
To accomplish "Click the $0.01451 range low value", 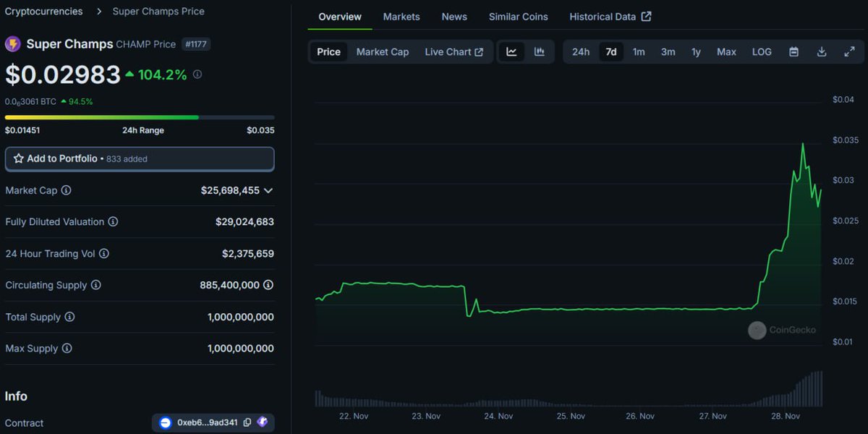I will (x=22, y=130).
